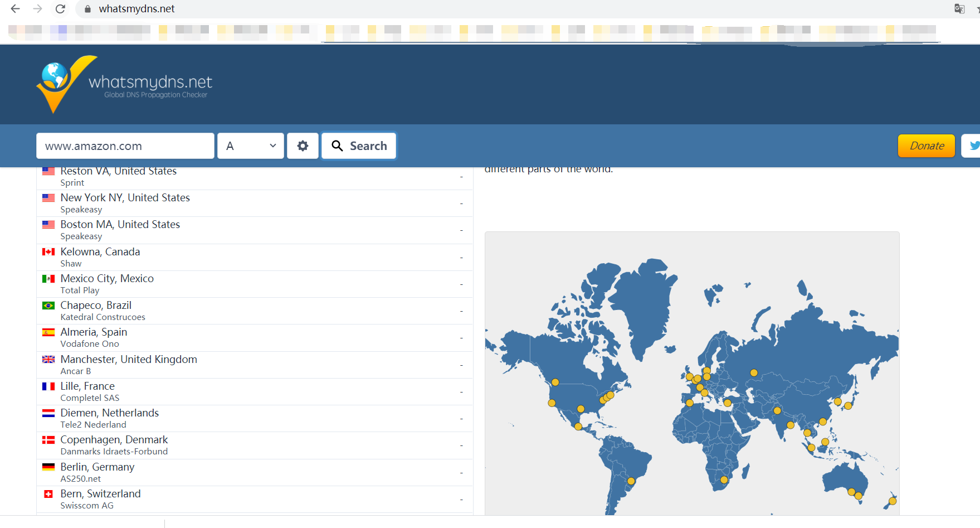Click the domain input field www.amazon.com

point(125,146)
